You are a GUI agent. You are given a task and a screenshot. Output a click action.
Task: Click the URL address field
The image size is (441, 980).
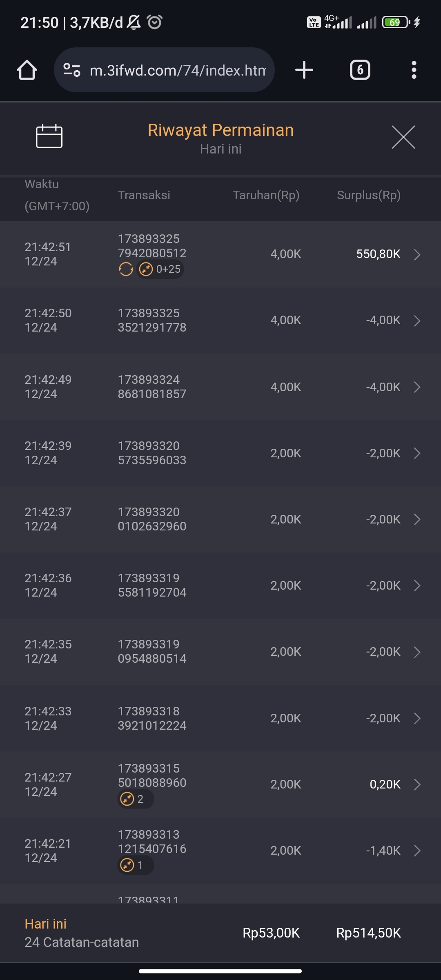[178, 70]
